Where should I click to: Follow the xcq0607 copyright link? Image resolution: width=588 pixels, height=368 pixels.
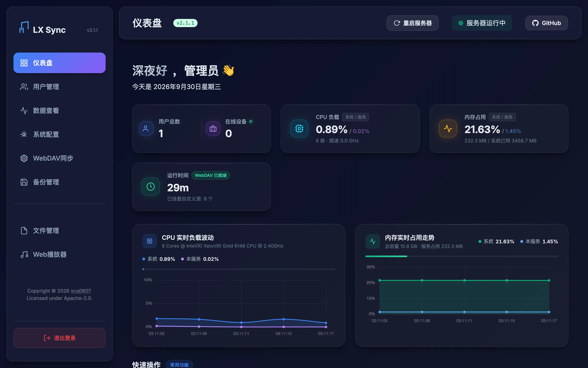(81, 291)
